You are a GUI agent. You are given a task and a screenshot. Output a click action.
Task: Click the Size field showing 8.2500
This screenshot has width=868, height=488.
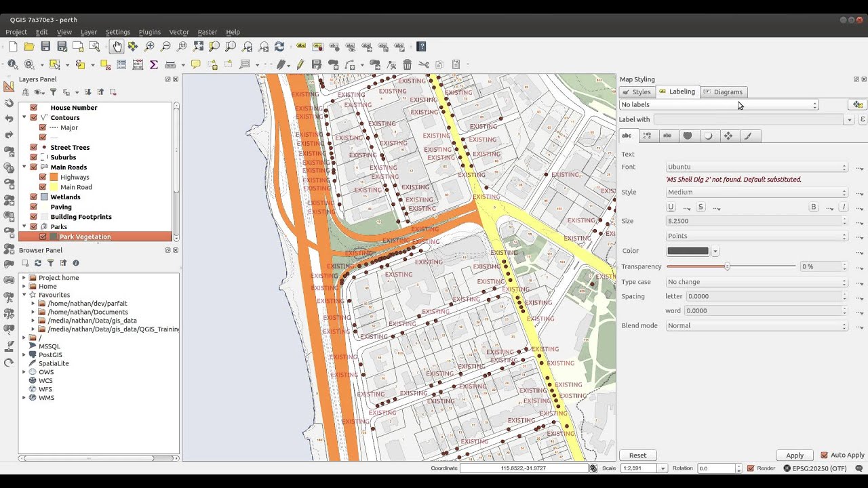754,221
